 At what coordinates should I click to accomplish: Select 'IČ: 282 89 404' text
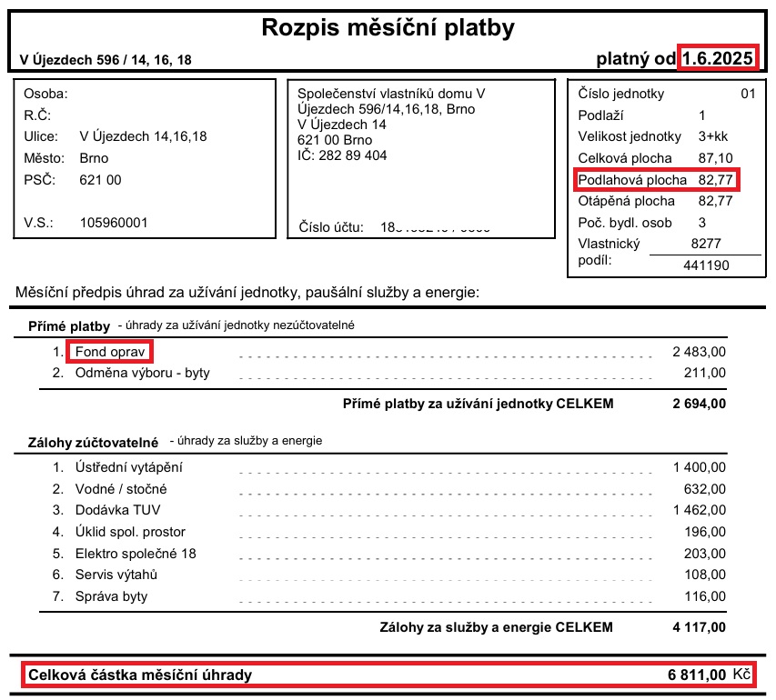click(x=342, y=155)
